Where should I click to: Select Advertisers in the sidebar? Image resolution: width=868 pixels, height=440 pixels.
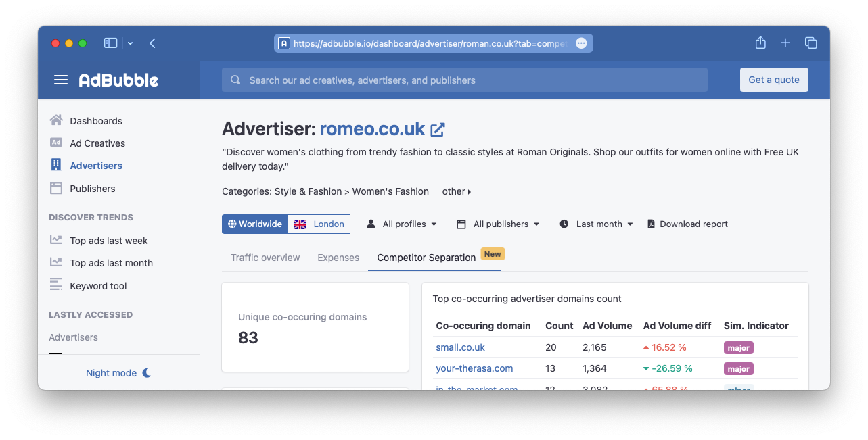pos(96,166)
